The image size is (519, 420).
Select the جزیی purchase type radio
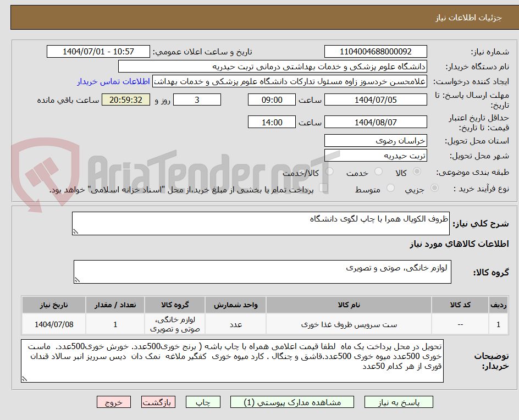[434, 188]
